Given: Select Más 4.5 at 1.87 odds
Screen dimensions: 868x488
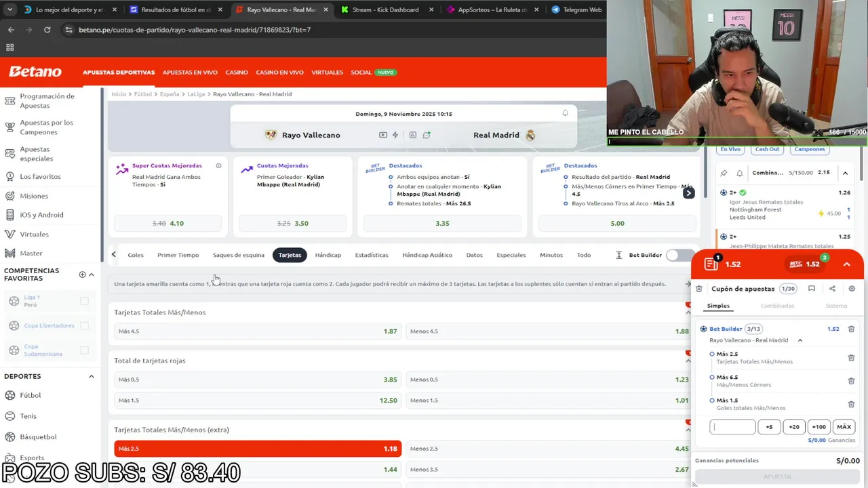Looking at the screenshot, I should [x=257, y=331].
